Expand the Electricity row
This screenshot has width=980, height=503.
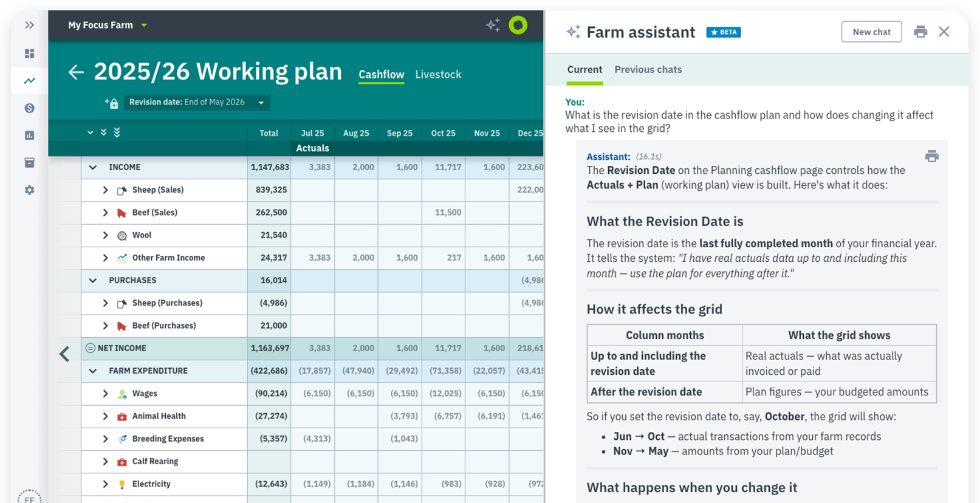point(105,484)
